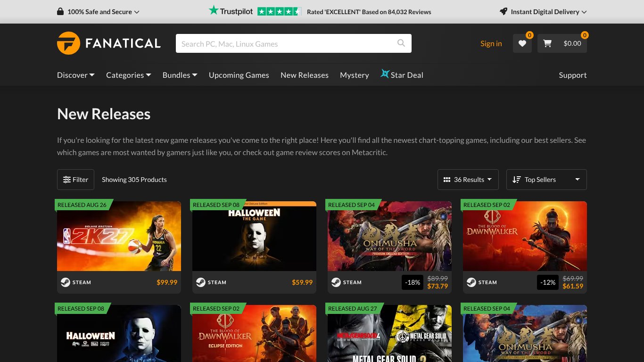The height and width of the screenshot is (362, 644).
Task: Open the 36 Results dropdown
Action: coord(468,180)
